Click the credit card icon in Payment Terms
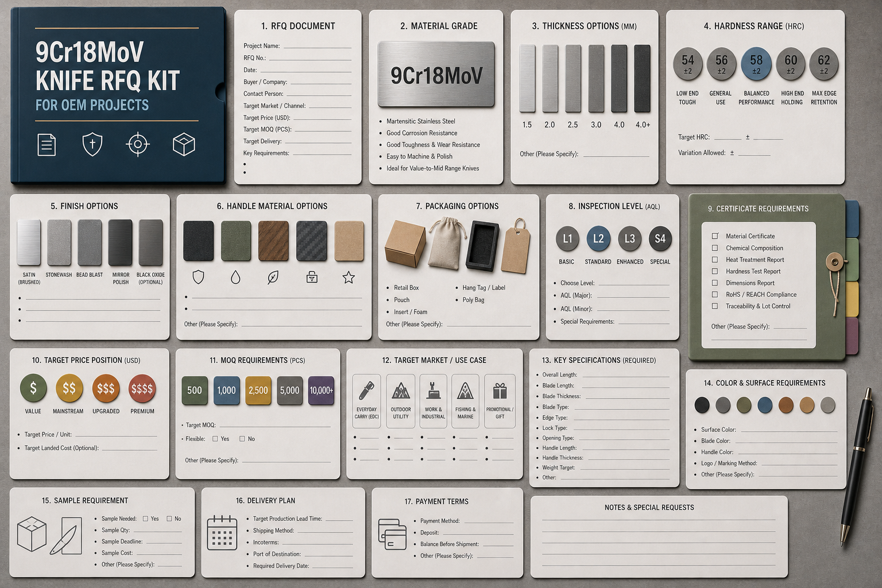 [x=393, y=534]
